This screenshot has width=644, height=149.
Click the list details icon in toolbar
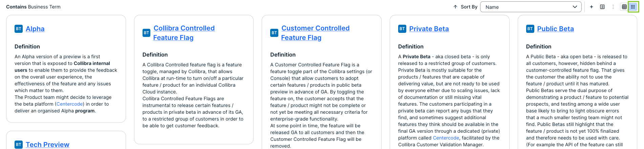[x=602, y=7]
